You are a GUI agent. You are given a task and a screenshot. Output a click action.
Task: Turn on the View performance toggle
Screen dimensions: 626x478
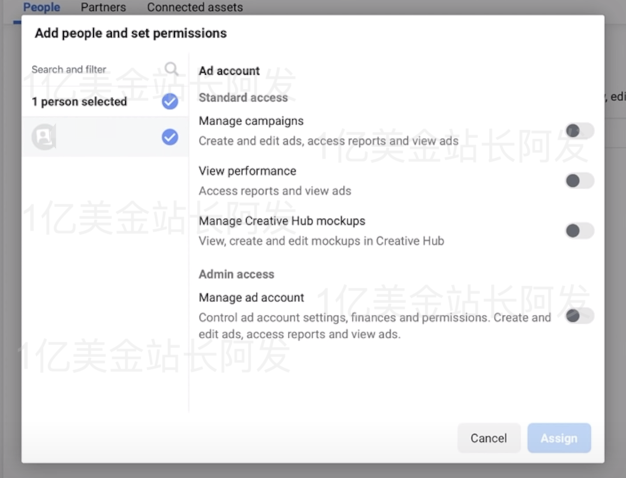pos(579,181)
